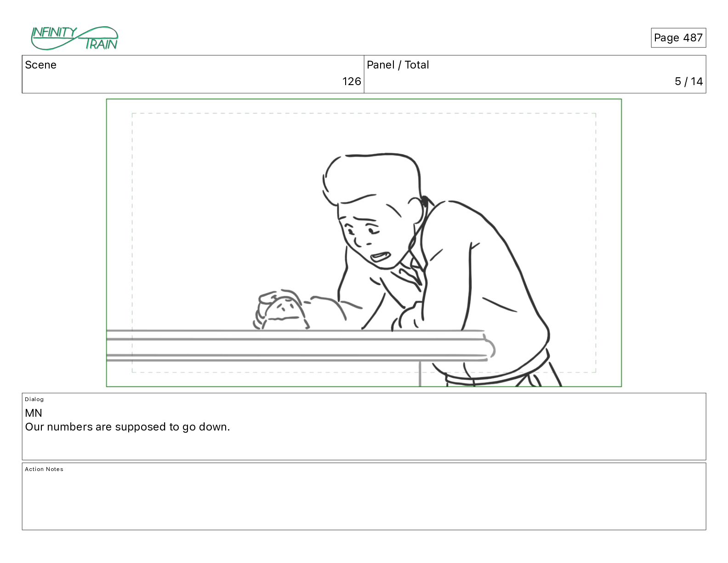The image size is (728, 563).
Task: Click the Infinity Train logo
Action: (74, 38)
